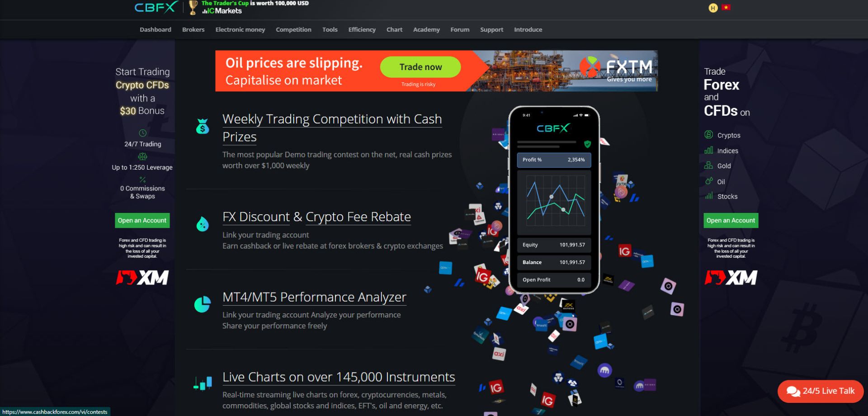Click the CBFX phone mockup image
The width and height of the screenshot is (868, 416).
554,200
